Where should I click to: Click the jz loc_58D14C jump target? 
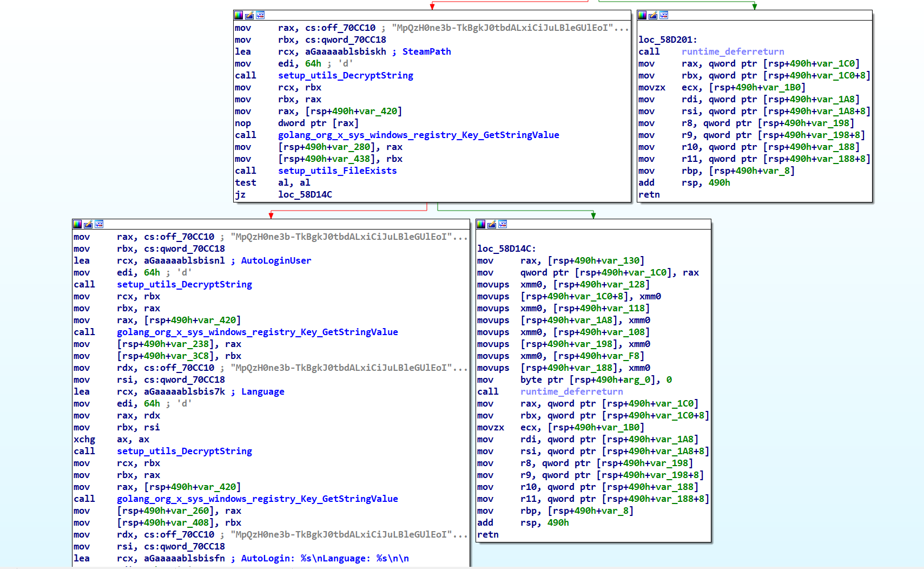click(x=305, y=195)
